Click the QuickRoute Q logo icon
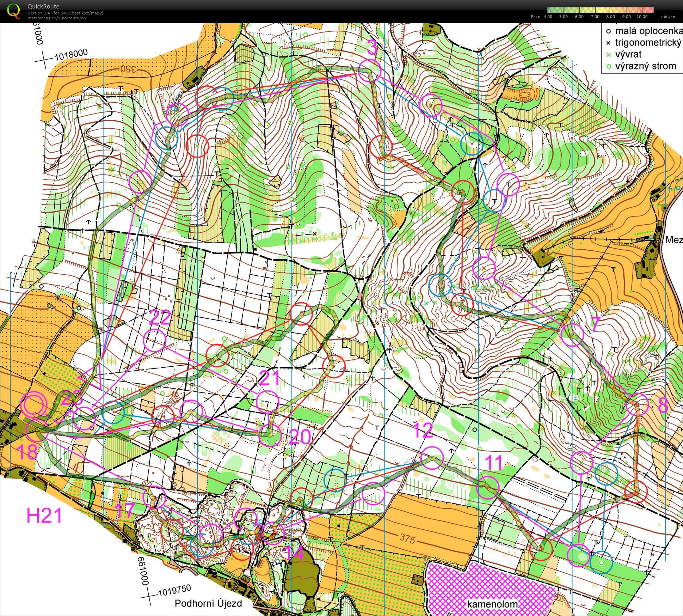683x616 pixels. pyautogui.click(x=13, y=11)
